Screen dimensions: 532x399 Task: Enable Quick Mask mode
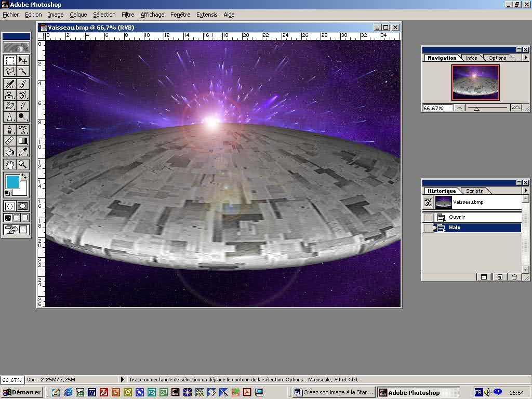23,206
